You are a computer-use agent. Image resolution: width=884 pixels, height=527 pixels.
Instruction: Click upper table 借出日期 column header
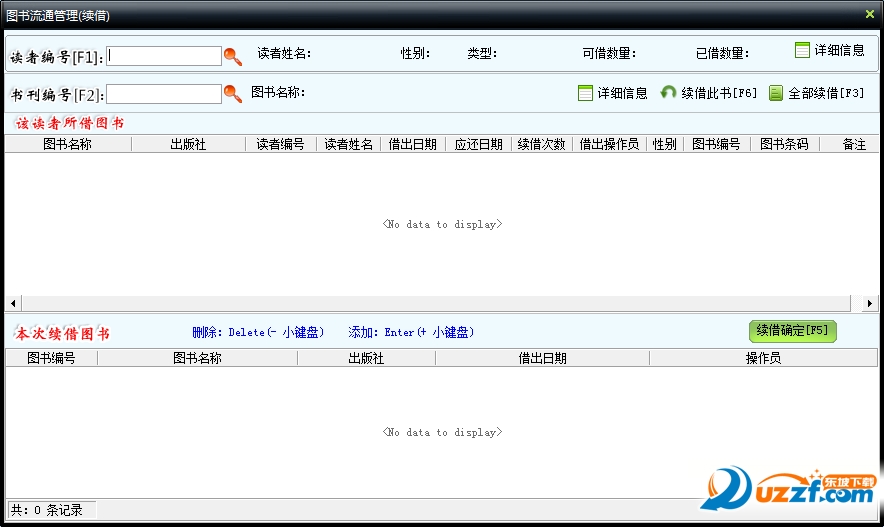[x=413, y=144]
